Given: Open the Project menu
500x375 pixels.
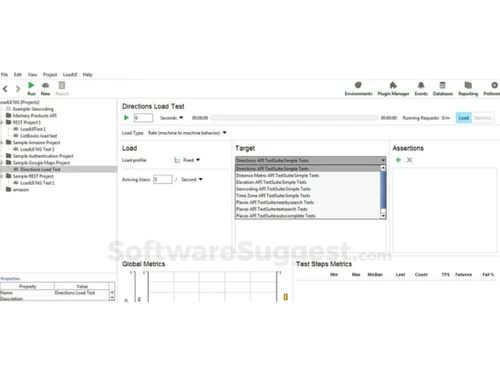Looking at the screenshot, I should tap(50, 74).
